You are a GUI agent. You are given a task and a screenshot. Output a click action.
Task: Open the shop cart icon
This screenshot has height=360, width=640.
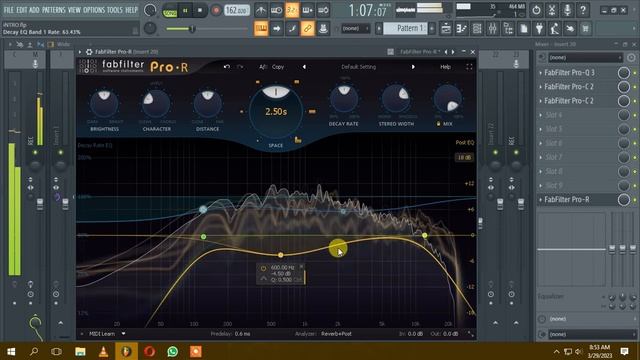(x=586, y=29)
